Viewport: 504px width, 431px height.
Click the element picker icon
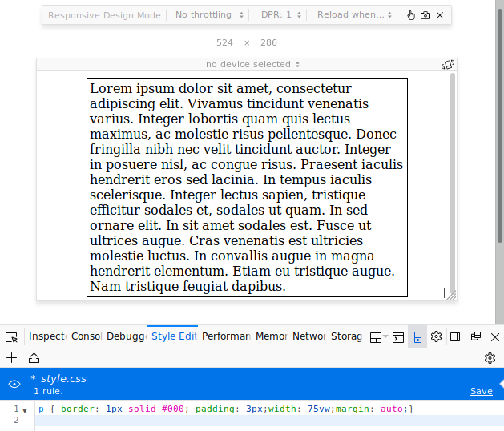click(x=11, y=336)
